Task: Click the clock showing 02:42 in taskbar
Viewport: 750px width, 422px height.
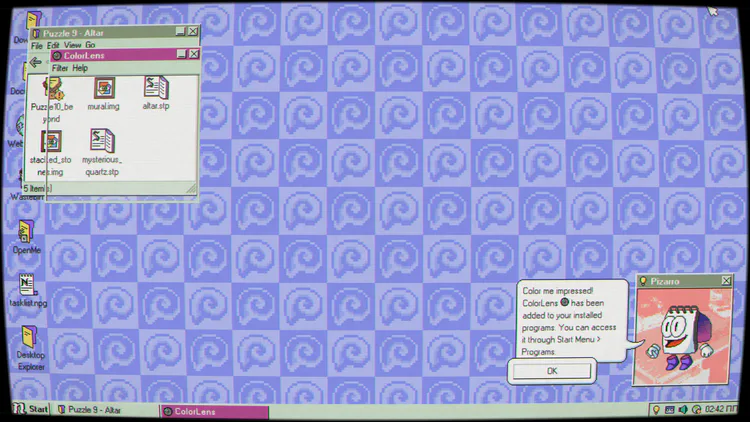Action: pos(721,409)
